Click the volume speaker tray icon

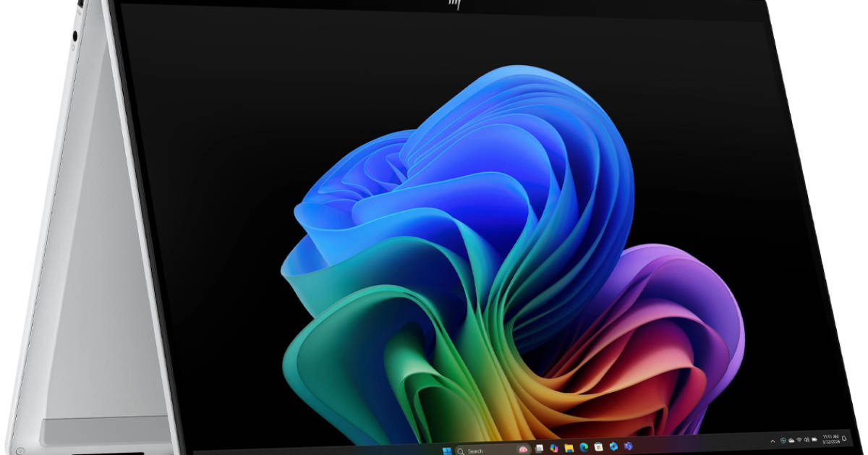point(807,440)
